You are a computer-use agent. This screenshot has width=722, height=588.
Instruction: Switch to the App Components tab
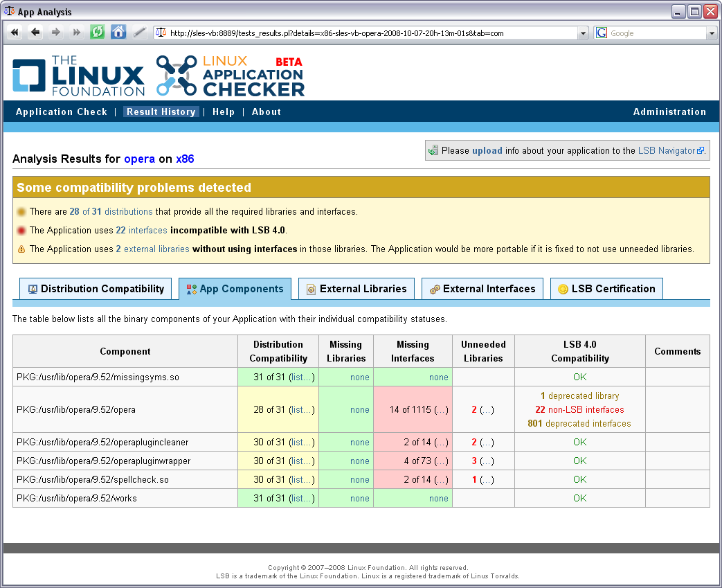pyautogui.click(x=235, y=289)
